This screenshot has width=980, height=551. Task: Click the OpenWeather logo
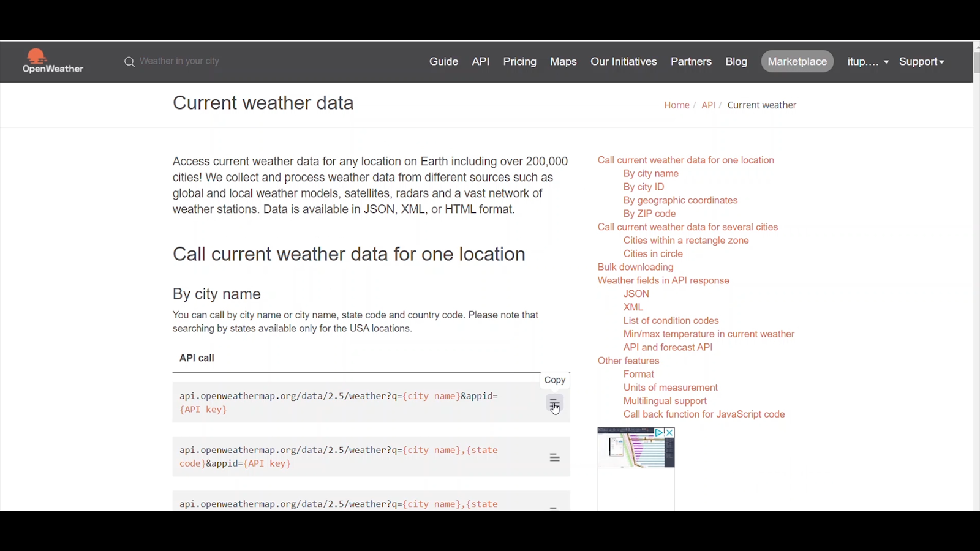click(53, 61)
